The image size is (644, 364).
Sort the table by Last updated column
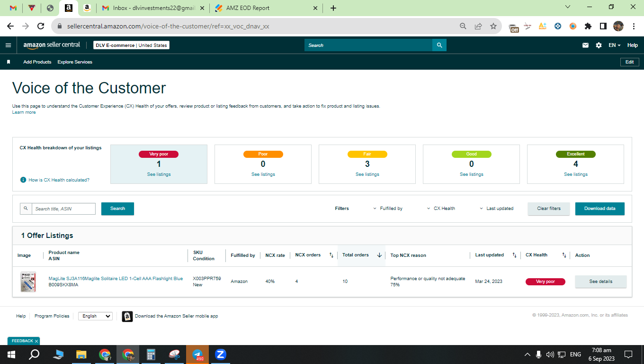pyautogui.click(x=515, y=255)
